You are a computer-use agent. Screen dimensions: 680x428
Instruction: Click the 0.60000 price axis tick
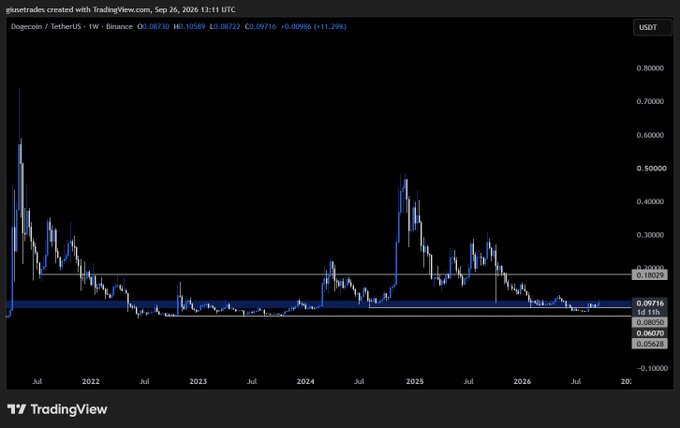pos(650,135)
